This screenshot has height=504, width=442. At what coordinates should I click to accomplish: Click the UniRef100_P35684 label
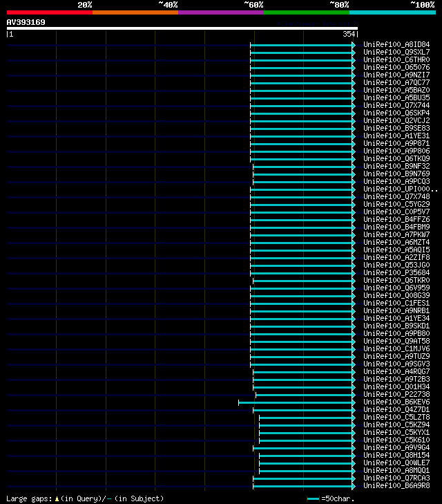(x=396, y=273)
